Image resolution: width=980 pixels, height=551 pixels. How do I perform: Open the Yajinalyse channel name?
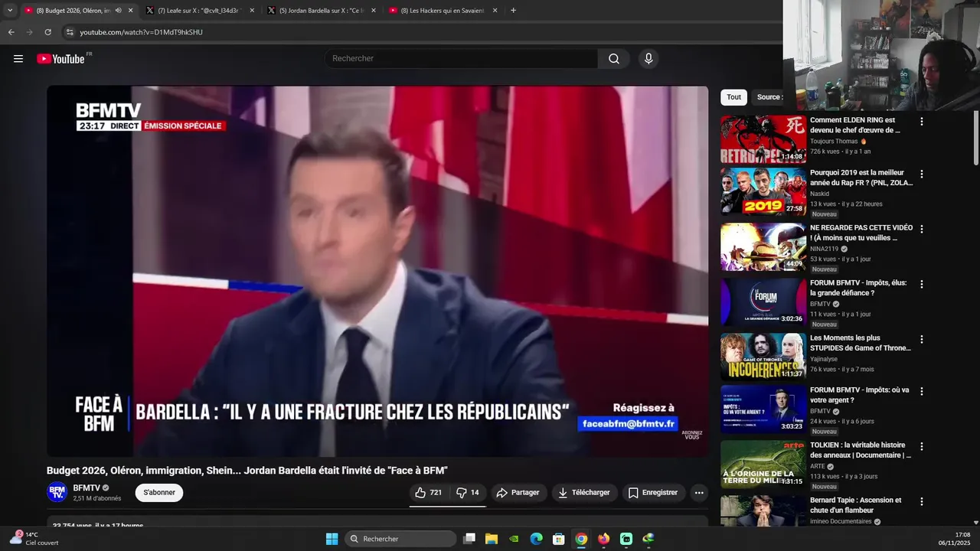824,359
